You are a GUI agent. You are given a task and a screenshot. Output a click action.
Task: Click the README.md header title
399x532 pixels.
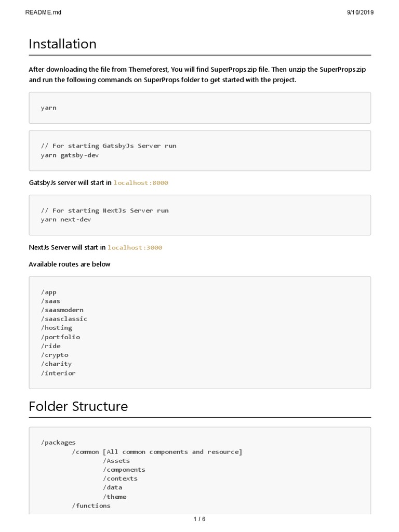click(43, 12)
